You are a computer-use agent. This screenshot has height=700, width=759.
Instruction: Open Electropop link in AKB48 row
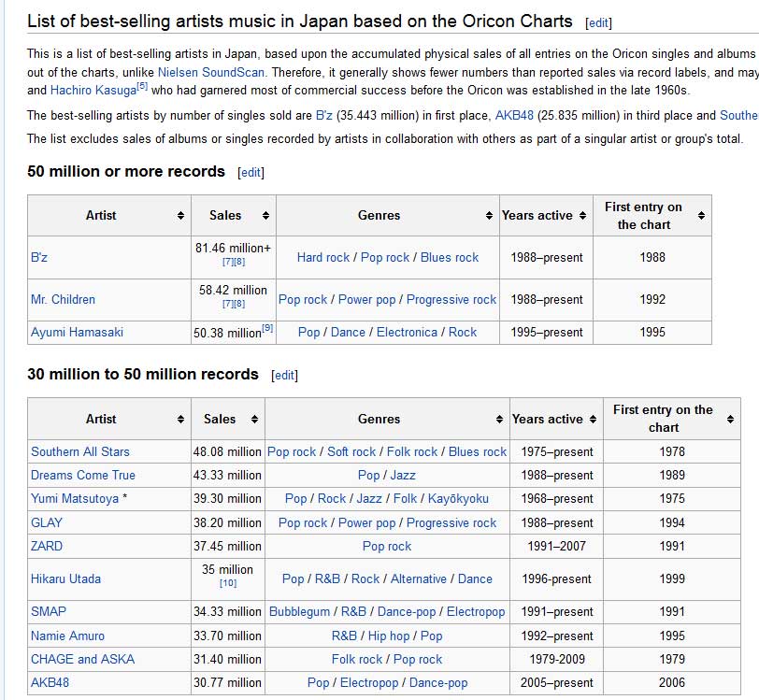(369, 682)
